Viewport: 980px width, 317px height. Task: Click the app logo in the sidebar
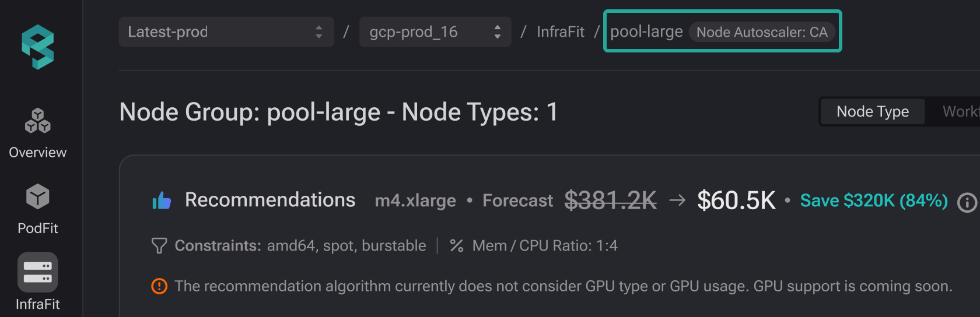(38, 47)
